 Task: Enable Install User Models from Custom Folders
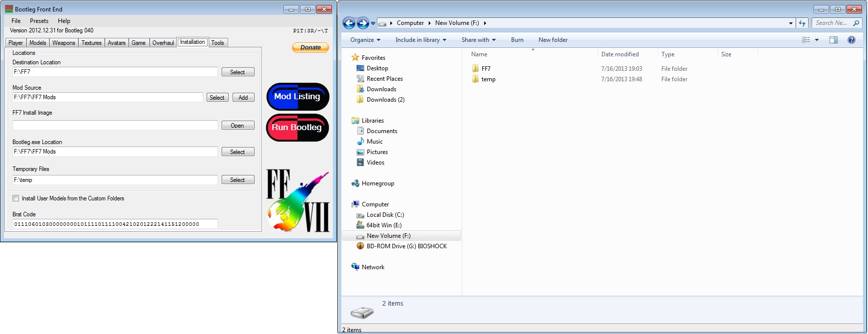(16, 198)
